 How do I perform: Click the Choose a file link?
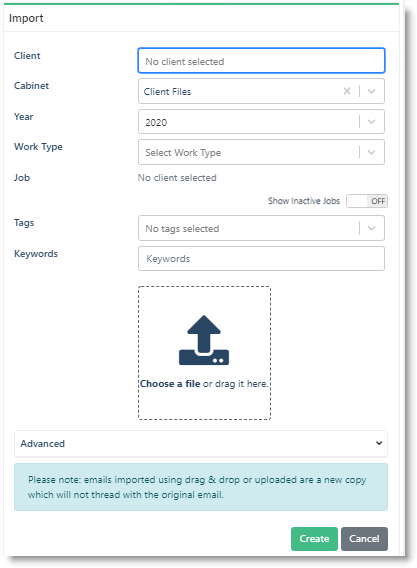coord(170,384)
